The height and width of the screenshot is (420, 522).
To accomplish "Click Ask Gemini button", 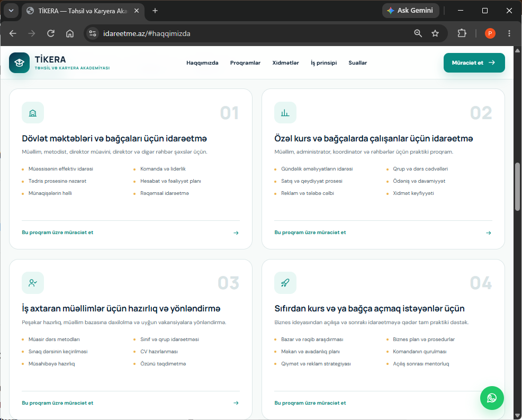I will 411,11.
